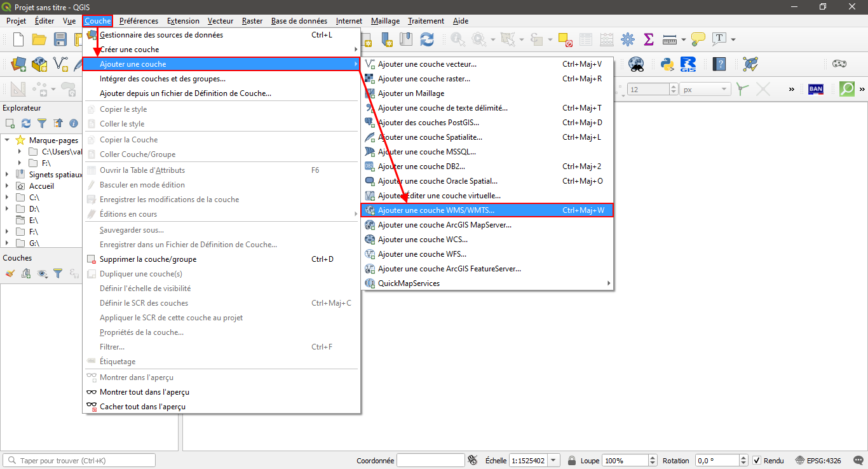Click the BAN geocoding plugin icon
868x469 pixels.
[x=816, y=89]
